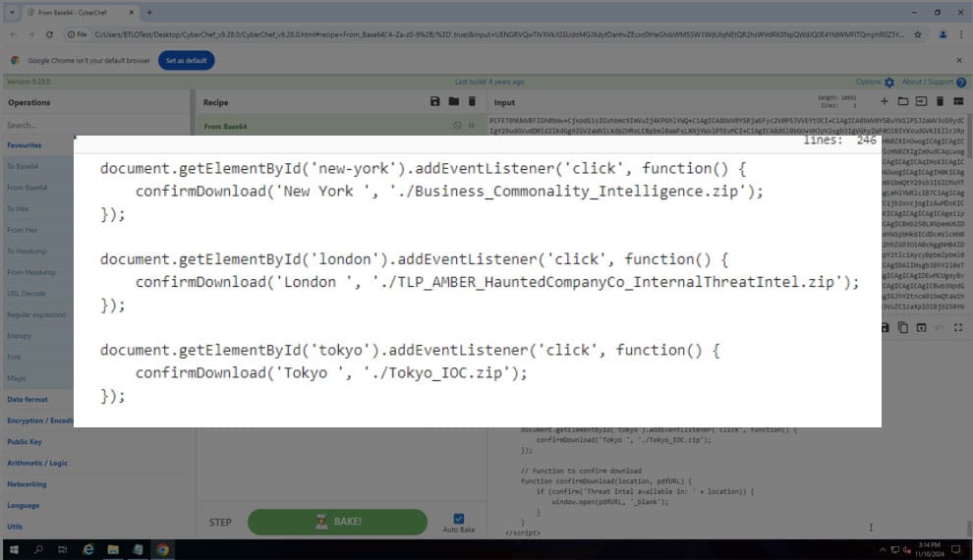The width and height of the screenshot is (973, 560).
Task: Open File Explorer from taskbar
Action: [x=113, y=550]
